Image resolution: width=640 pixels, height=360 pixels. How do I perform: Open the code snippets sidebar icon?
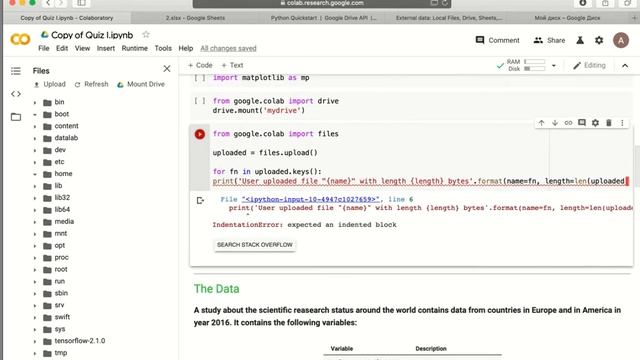click(16, 94)
